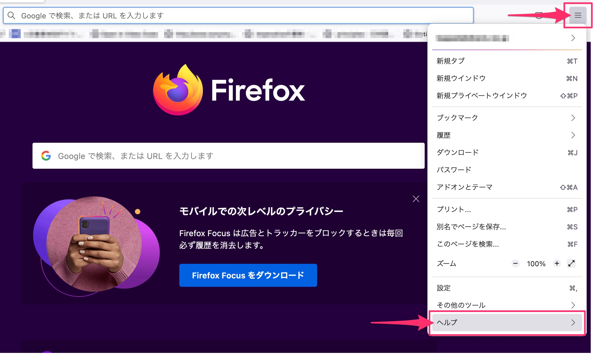Reset zoom by clicking 100% value
The height and width of the screenshot is (364, 604).
coord(536,264)
